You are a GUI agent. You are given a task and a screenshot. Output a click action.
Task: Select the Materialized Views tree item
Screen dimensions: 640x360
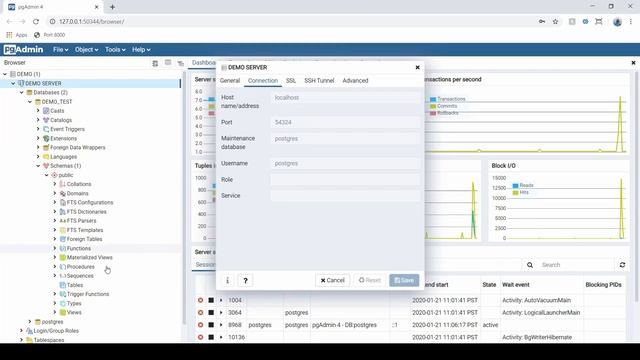tap(89, 258)
